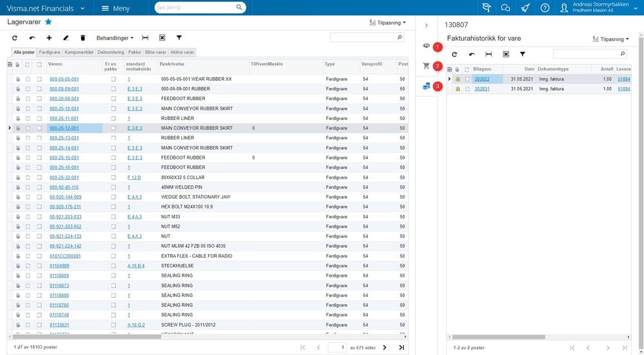Screen dimensions: 644x355
Task: Select row checkbox for 01104989
Action: click(39, 266)
